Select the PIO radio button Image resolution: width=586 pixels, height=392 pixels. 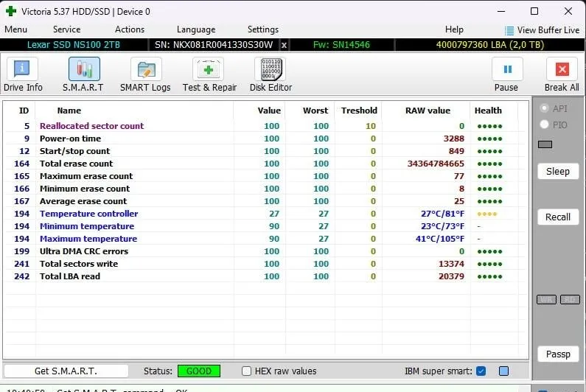[544, 125]
